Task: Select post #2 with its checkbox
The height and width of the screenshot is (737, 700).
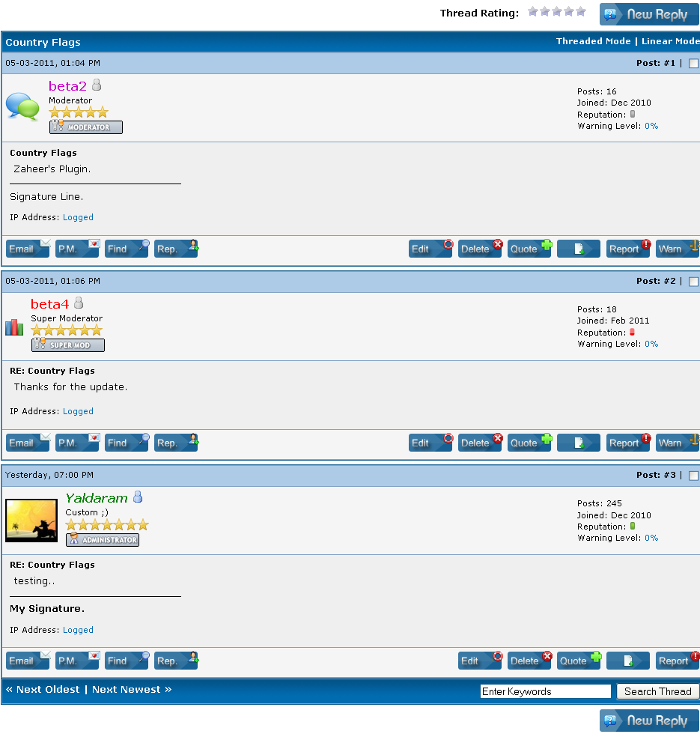Action: tap(693, 282)
